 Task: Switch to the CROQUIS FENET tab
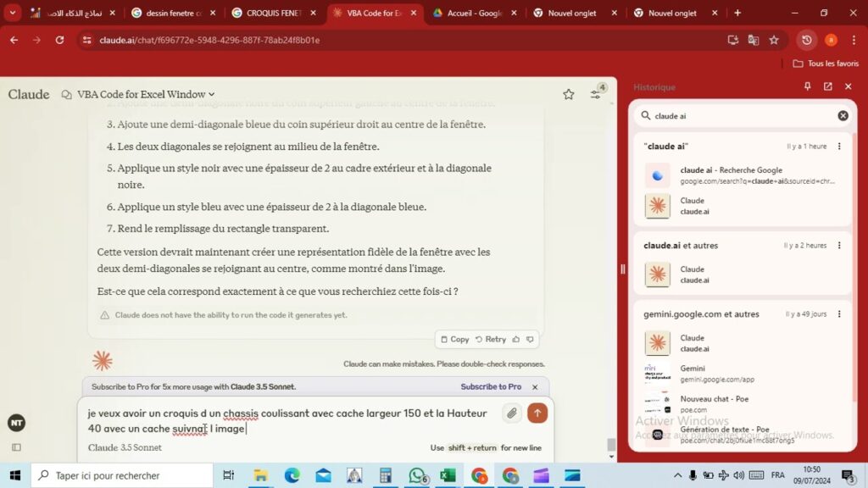[275, 13]
